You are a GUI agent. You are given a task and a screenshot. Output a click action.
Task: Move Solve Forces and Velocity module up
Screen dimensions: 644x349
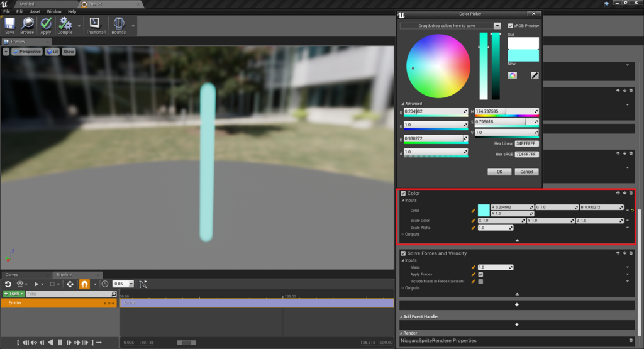pyautogui.click(x=618, y=253)
